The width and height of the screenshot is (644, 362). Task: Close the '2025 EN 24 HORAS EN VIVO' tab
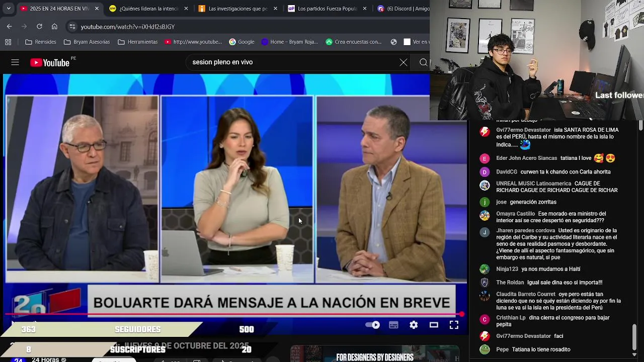click(97, 9)
